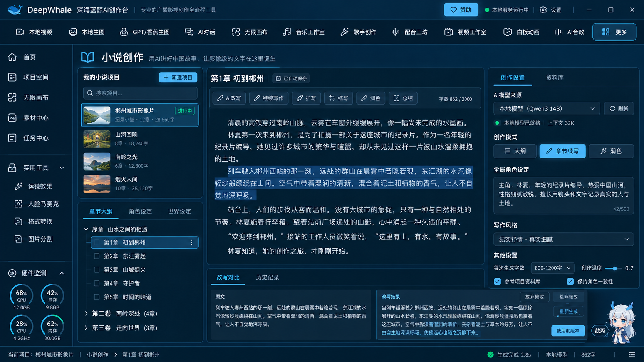Collapse the 硬件监测 panel
This screenshot has width=644, height=362.
point(62,274)
